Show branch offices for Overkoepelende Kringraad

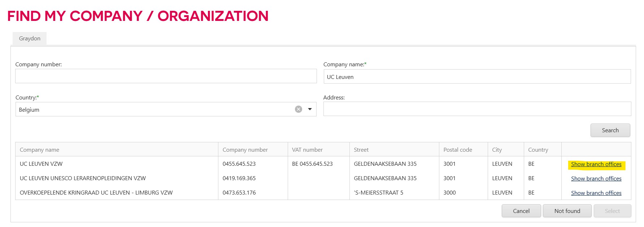[596, 193]
